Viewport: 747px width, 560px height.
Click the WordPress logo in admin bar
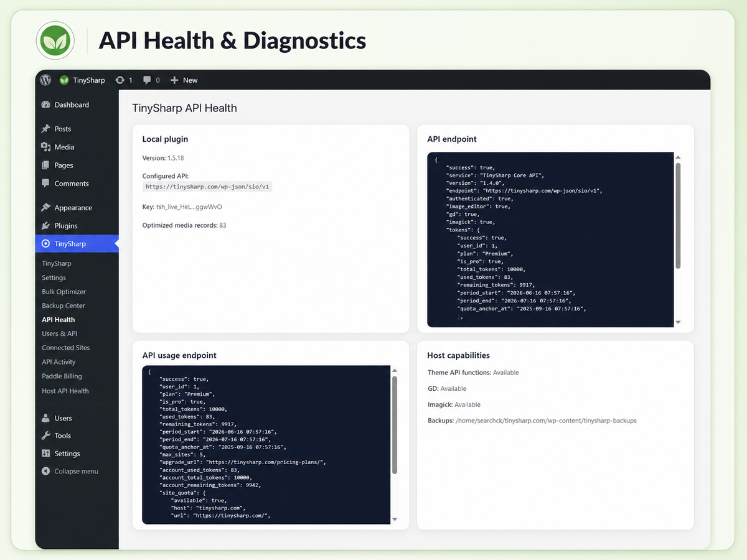point(45,80)
